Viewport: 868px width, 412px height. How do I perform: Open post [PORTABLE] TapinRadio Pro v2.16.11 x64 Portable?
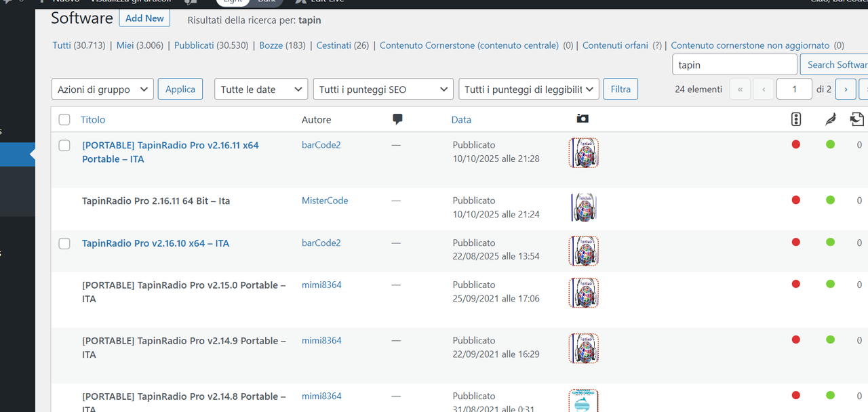tap(170, 152)
